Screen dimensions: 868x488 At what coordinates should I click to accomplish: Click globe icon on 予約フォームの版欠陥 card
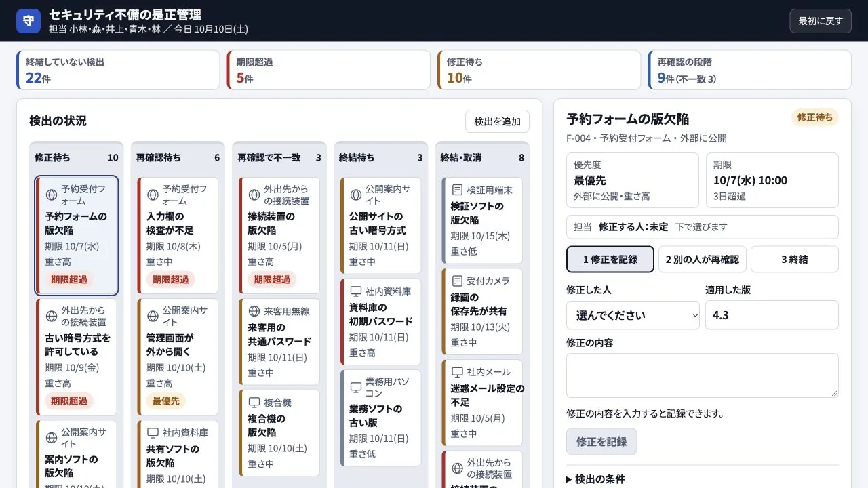51,195
